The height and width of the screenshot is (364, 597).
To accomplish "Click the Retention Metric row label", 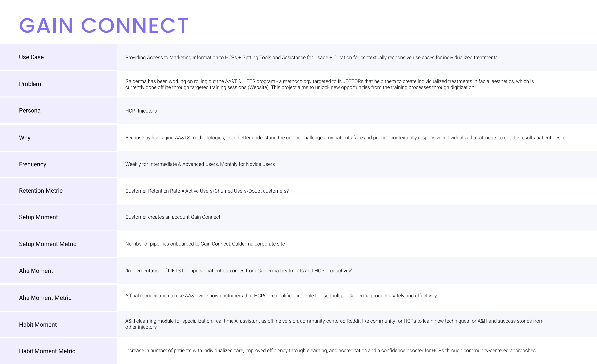I will pyautogui.click(x=40, y=191).
